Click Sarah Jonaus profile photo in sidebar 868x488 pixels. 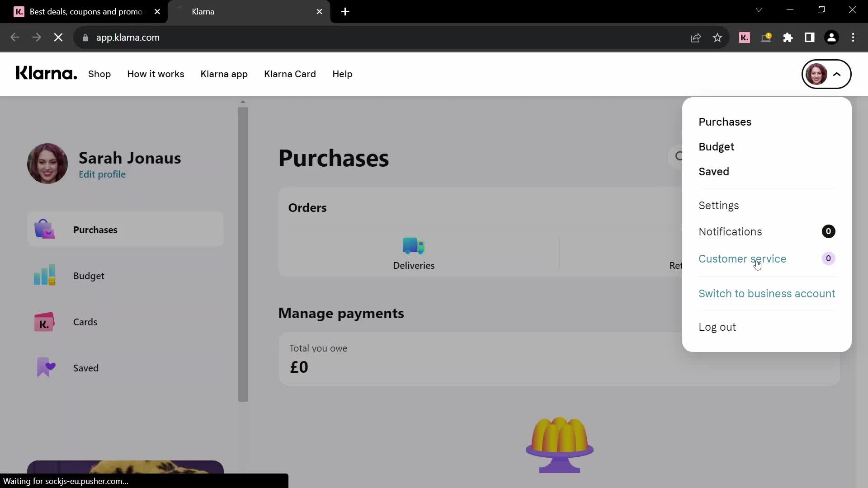[47, 164]
